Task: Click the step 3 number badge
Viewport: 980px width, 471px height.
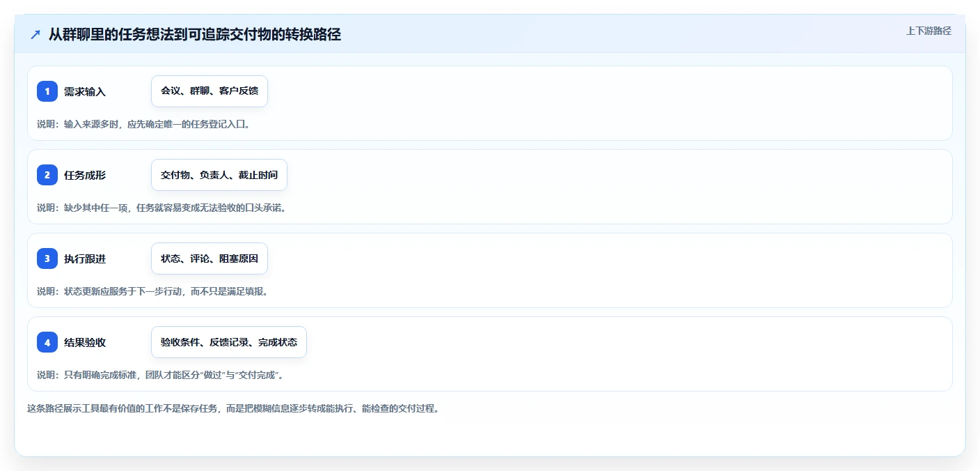Action: point(47,258)
